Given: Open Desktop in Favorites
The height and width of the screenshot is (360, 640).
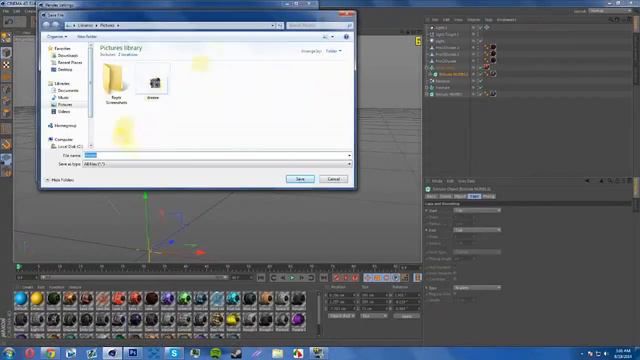Looking at the screenshot, I should coord(64,70).
